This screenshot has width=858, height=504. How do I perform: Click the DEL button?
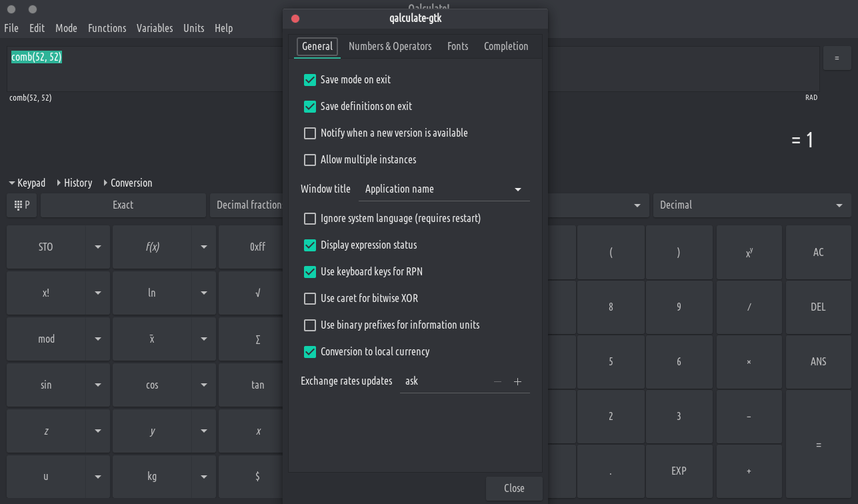coord(818,307)
